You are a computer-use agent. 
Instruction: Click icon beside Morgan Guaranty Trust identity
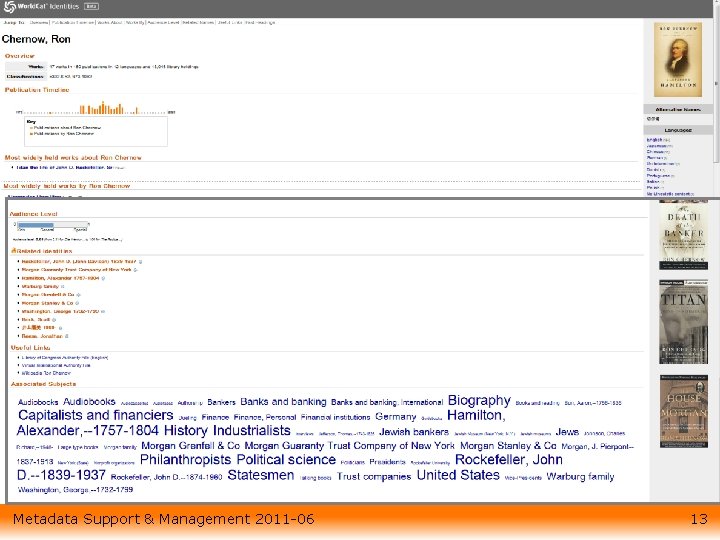tap(135, 270)
